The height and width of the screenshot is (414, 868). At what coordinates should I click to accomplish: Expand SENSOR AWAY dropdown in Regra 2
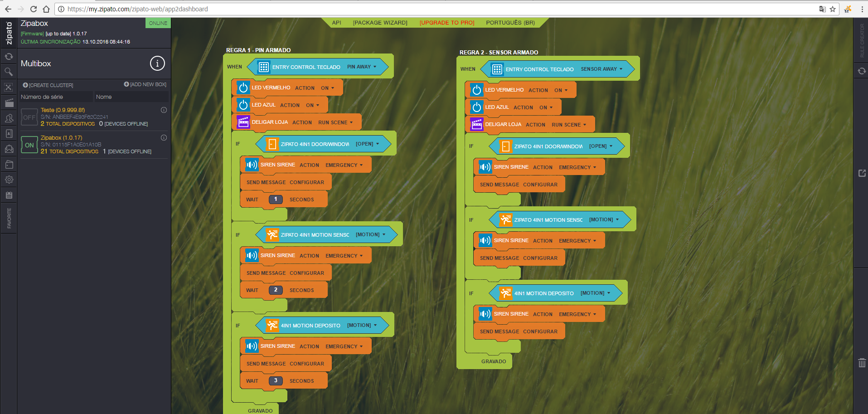[x=601, y=69]
